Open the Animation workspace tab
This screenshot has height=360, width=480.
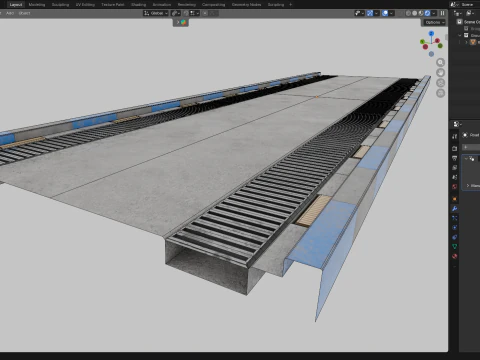162,5
